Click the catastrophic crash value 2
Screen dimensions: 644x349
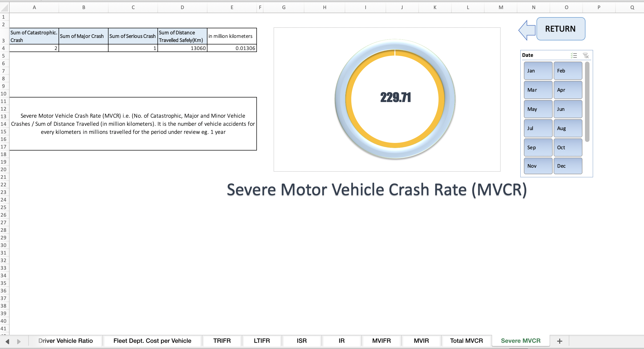pyautogui.click(x=34, y=48)
